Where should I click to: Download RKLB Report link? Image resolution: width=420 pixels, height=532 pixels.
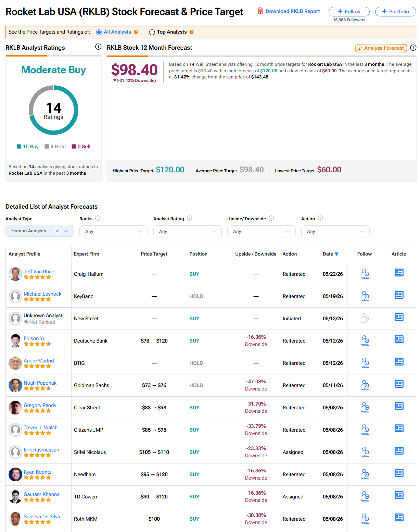(289, 11)
